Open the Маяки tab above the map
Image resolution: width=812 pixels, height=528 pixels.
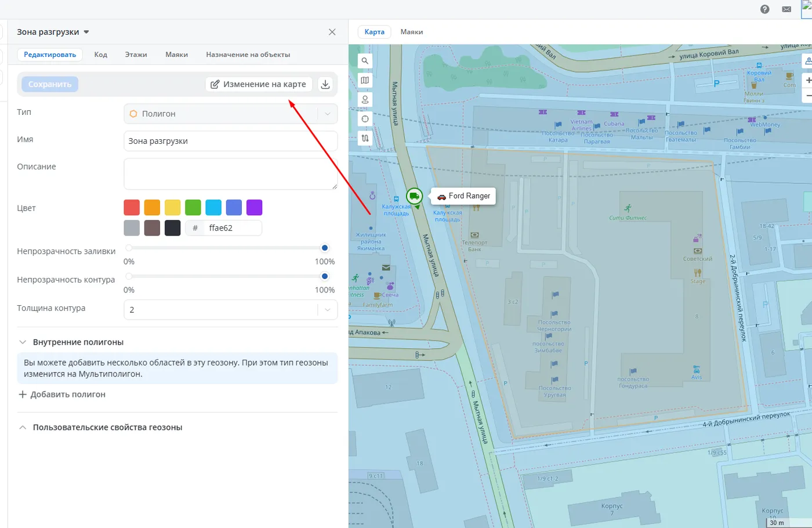tap(411, 32)
